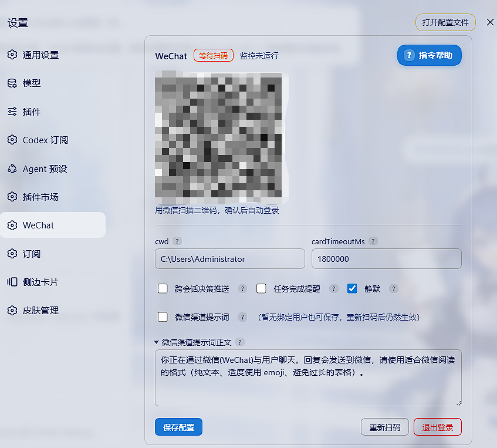Enable 任务完成提醒 checkbox

262,289
